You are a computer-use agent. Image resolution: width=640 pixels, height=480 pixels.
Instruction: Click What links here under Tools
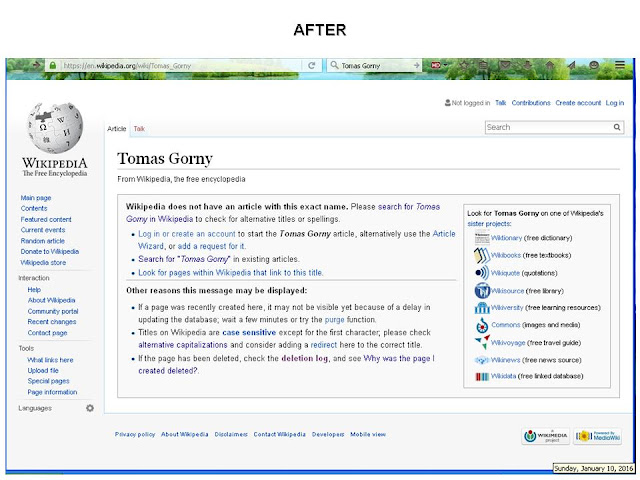tap(50, 360)
